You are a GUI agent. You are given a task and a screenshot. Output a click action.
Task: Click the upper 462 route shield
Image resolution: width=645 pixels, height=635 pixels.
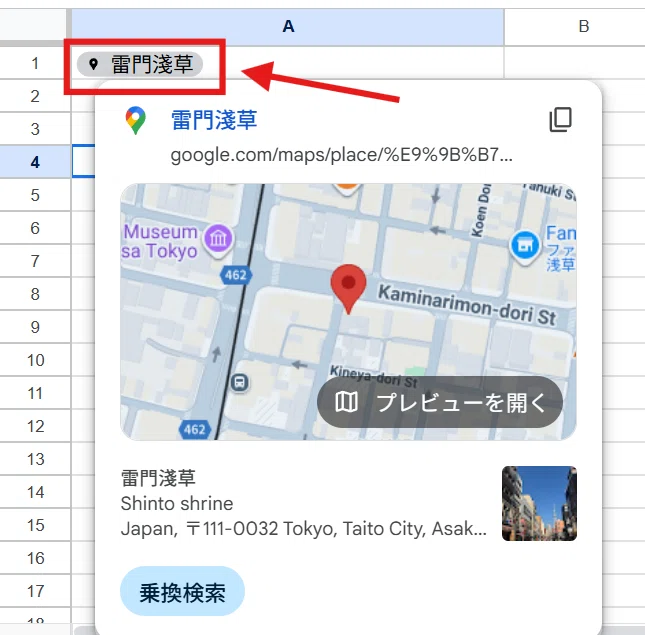[236, 275]
